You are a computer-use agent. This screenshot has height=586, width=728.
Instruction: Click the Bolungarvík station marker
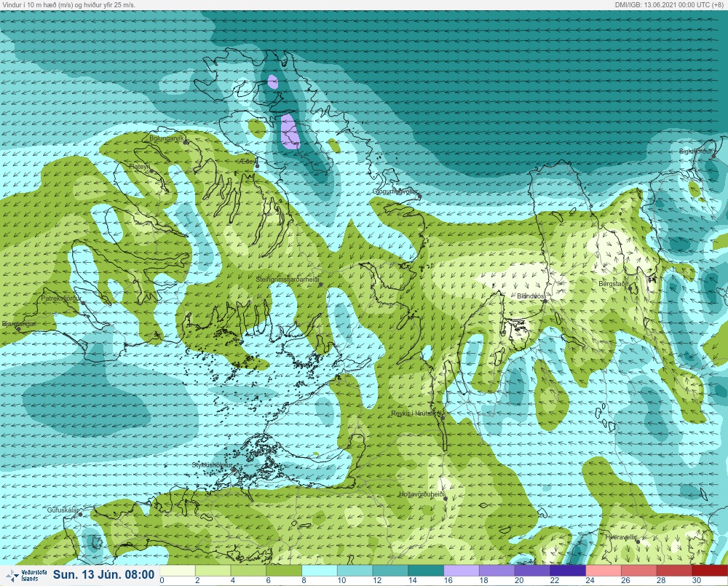pyautogui.click(x=186, y=143)
